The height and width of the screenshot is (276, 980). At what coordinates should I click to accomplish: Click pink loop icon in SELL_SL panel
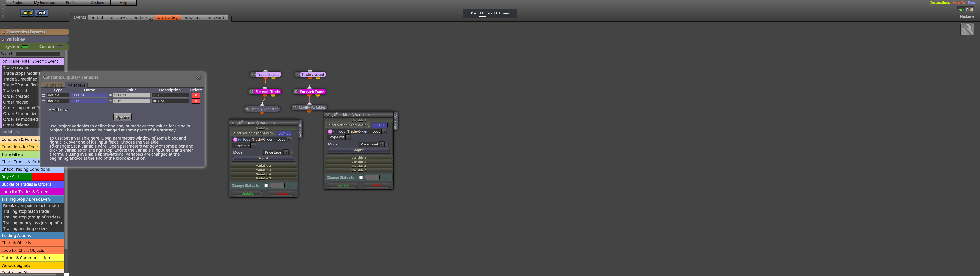click(x=330, y=131)
